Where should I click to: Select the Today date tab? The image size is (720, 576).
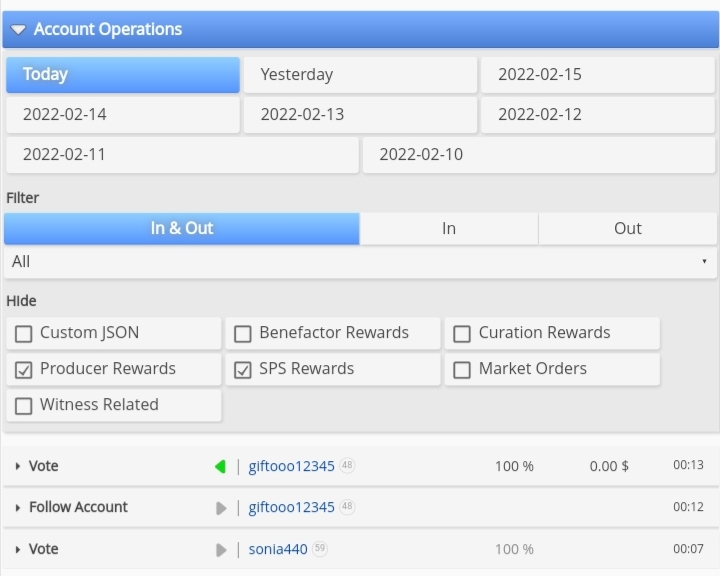(x=123, y=75)
